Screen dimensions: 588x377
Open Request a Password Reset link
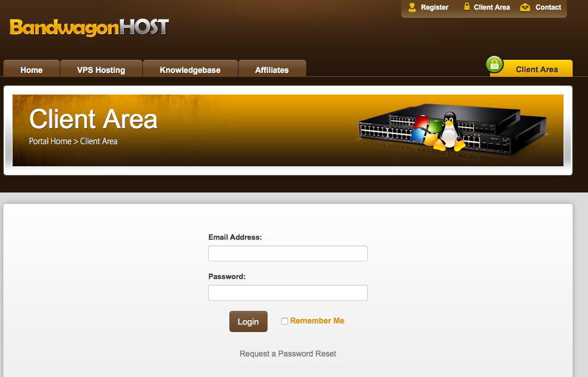[x=288, y=354]
